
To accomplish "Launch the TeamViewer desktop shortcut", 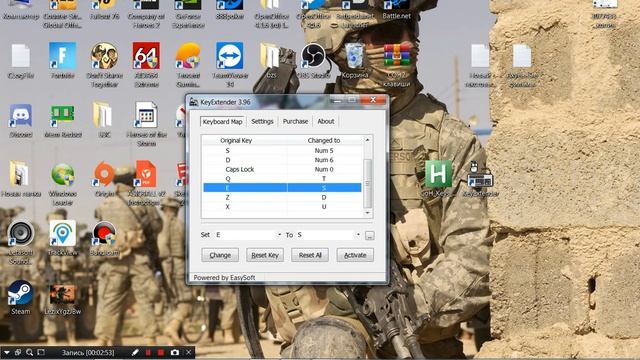I will (229, 56).
